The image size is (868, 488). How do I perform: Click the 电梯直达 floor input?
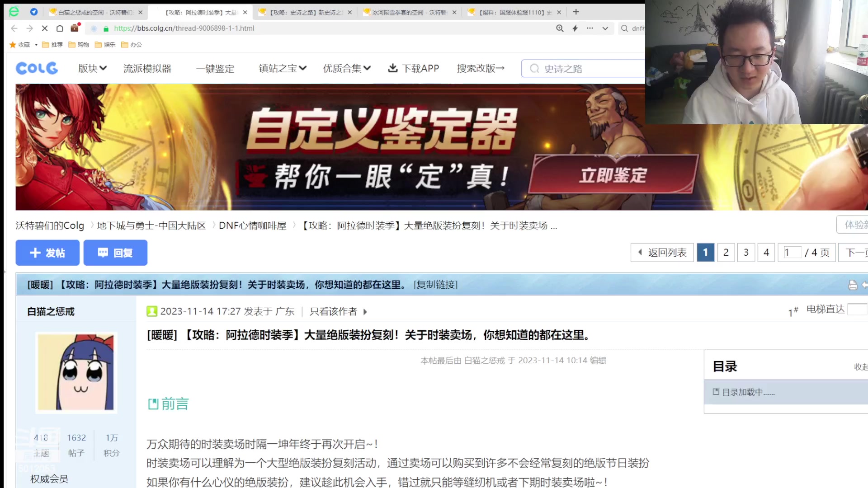(x=858, y=309)
